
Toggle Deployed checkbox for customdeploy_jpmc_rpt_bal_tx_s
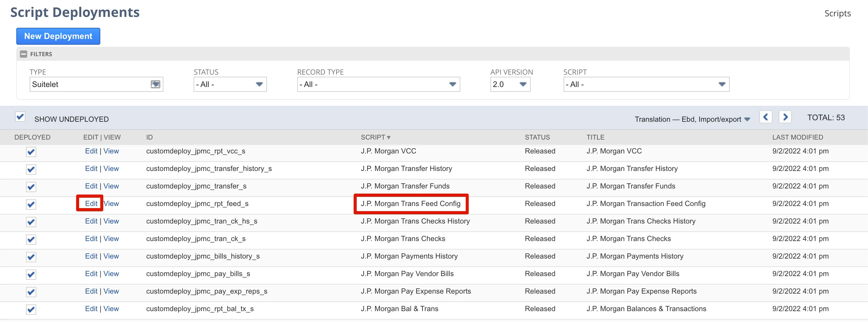coord(31,310)
